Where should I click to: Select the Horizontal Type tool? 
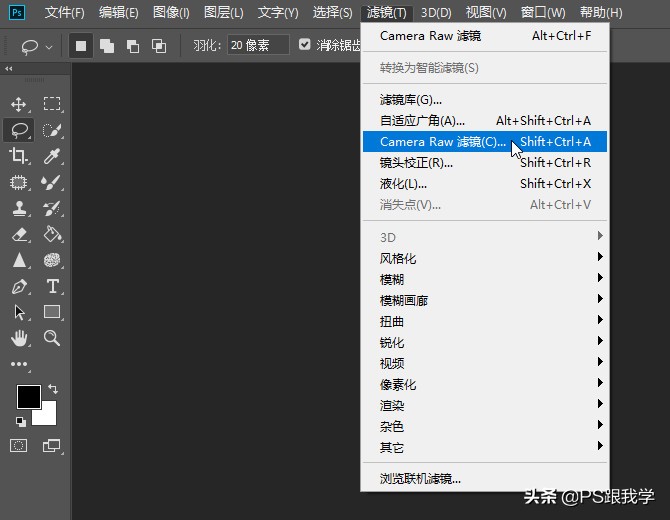[x=53, y=286]
